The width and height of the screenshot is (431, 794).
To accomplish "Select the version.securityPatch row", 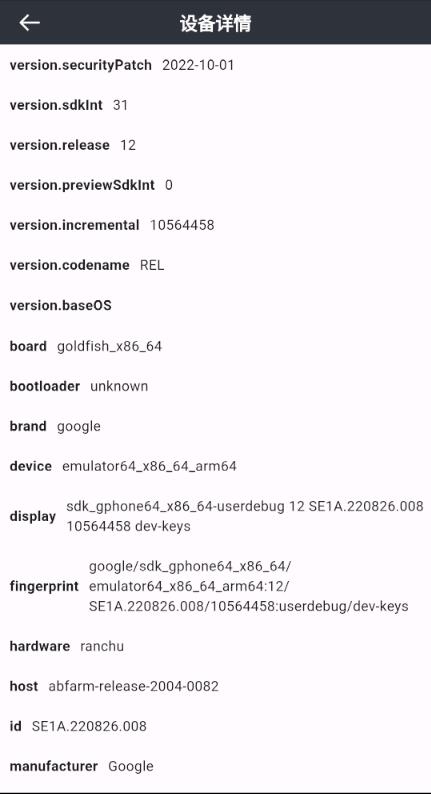I will [215, 65].
